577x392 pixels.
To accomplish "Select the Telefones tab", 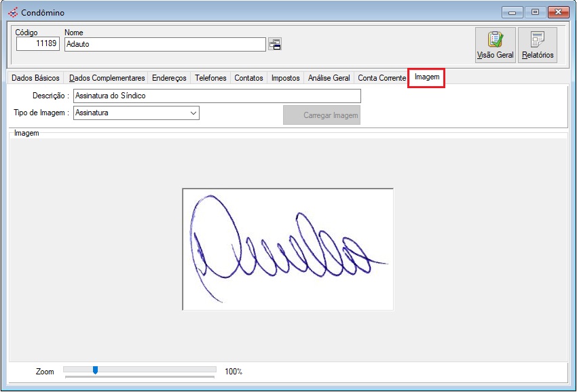I will tap(210, 78).
